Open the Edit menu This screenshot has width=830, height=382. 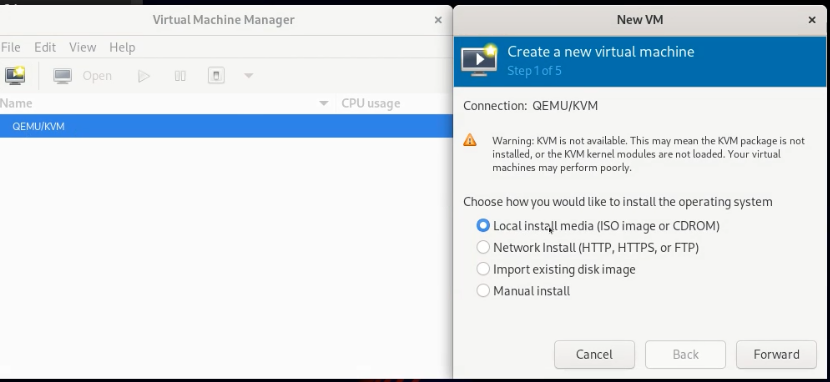45,47
